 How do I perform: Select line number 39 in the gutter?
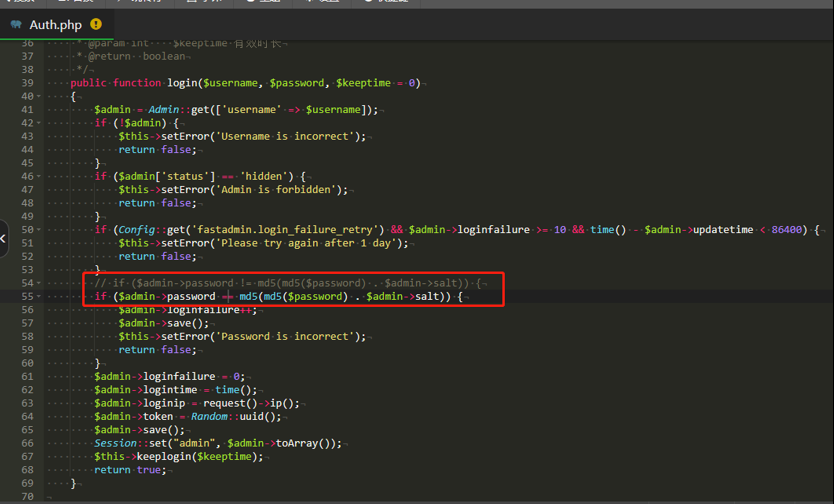click(27, 83)
